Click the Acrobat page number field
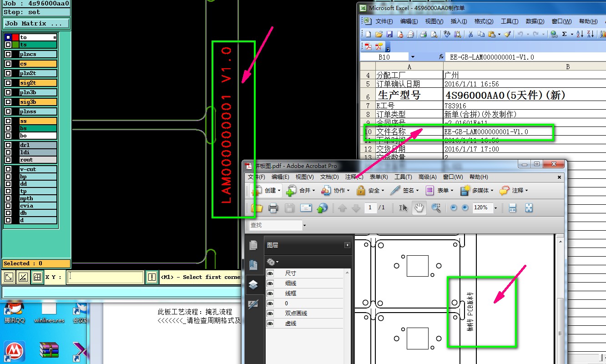606x364 pixels. [370, 207]
